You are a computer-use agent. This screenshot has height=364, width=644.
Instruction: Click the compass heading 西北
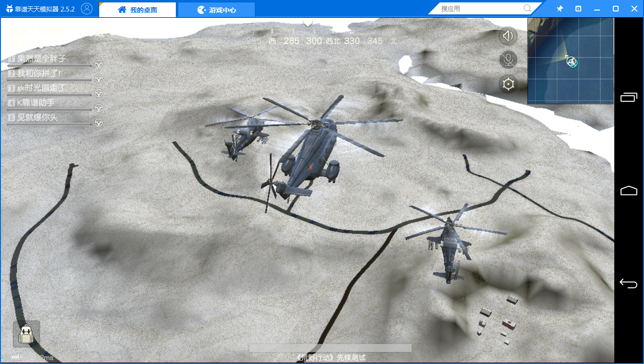[333, 41]
